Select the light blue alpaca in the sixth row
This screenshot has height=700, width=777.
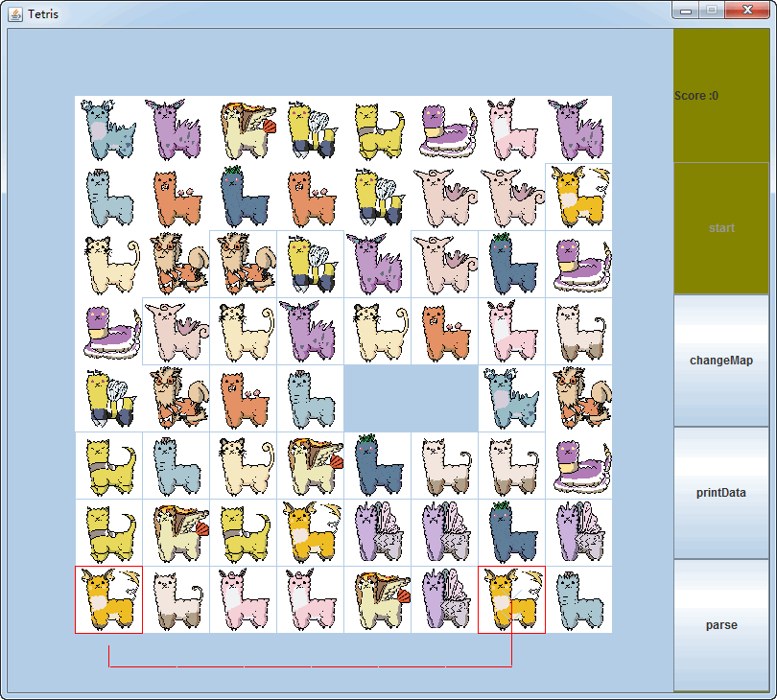(176, 466)
